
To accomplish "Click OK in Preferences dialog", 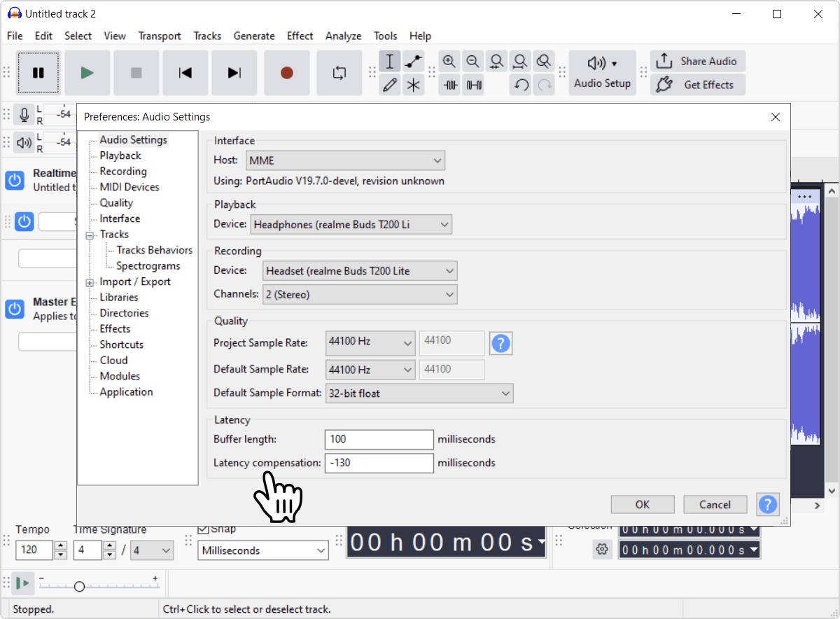I will [x=643, y=504].
